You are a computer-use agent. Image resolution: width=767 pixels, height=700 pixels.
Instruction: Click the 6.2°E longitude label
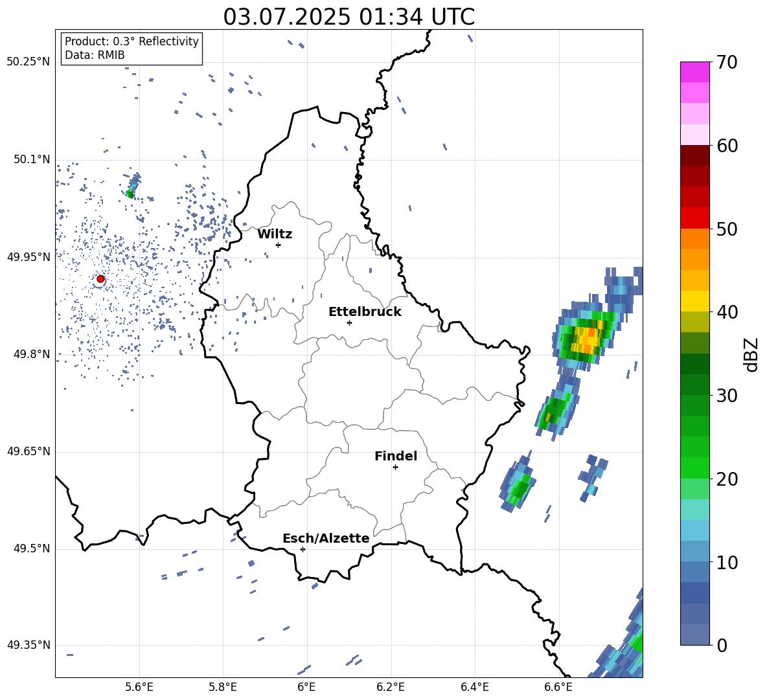point(391,687)
